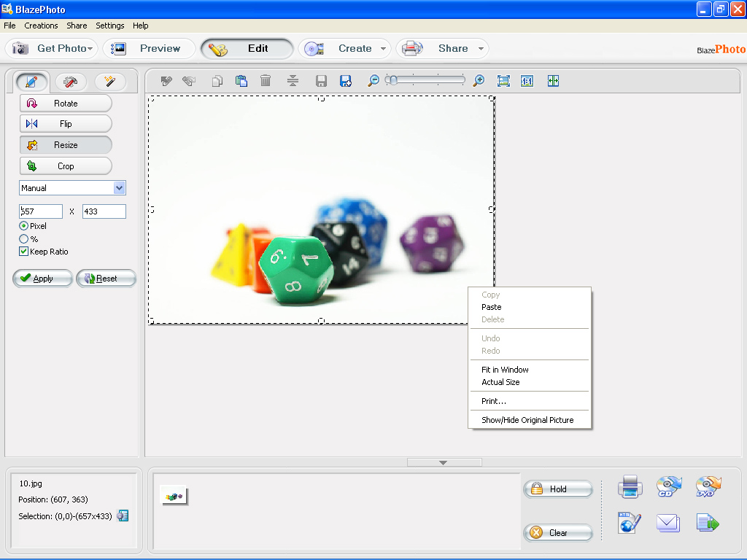Uncheck the Keep Ratio checkbox
Viewport: 747px width, 560px height.
(x=23, y=252)
